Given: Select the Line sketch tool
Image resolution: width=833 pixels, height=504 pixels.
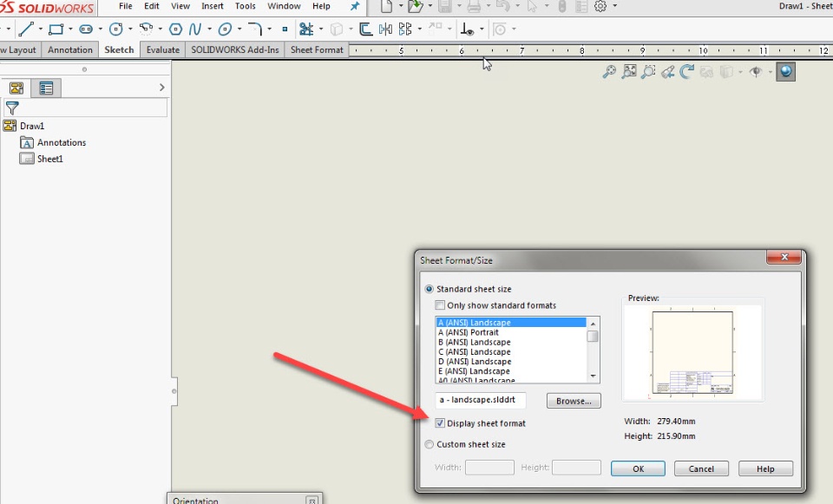Looking at the screenshot, I should click(25, 29).
